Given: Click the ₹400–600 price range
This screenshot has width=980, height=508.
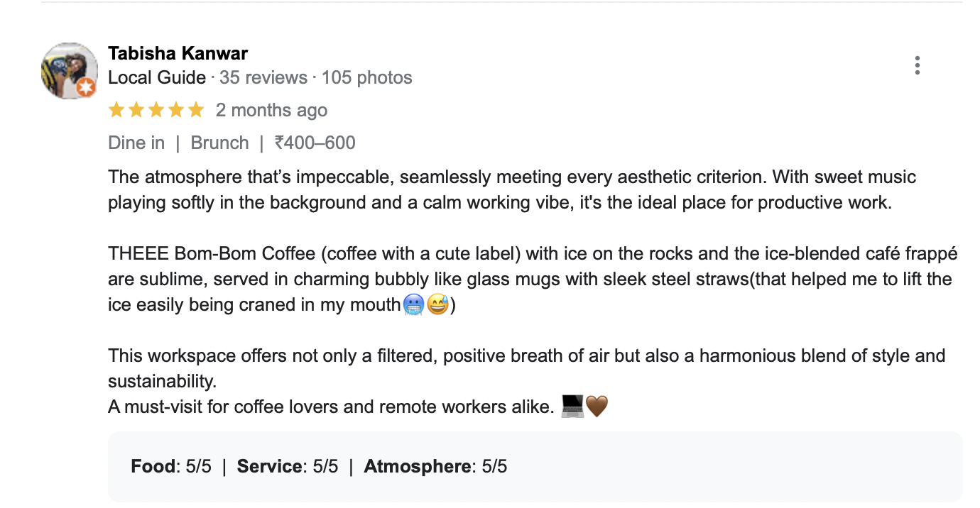Looking at the screenshot, I should click(315, 143).
